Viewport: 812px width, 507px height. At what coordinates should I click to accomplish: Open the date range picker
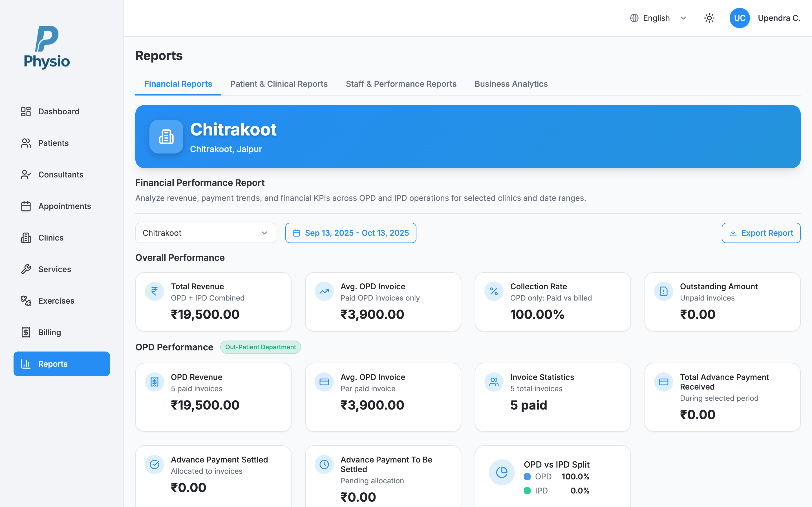tap(350, 233)
